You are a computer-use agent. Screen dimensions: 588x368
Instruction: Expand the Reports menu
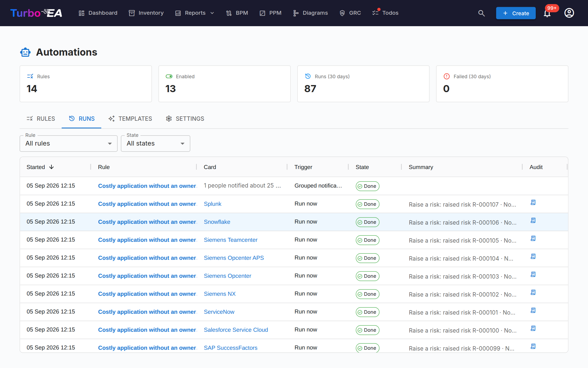(195, 13)
